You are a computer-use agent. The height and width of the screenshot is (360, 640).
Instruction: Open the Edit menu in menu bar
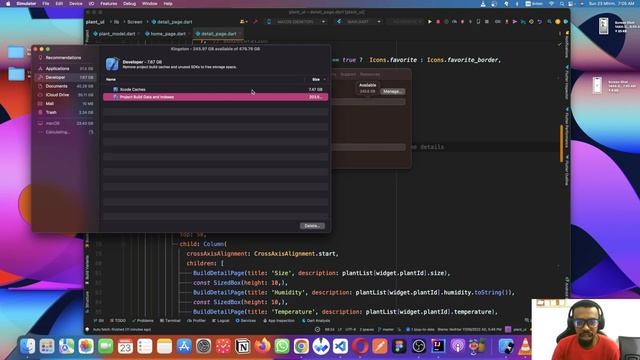pyautogui.click(x=59, y=4)
